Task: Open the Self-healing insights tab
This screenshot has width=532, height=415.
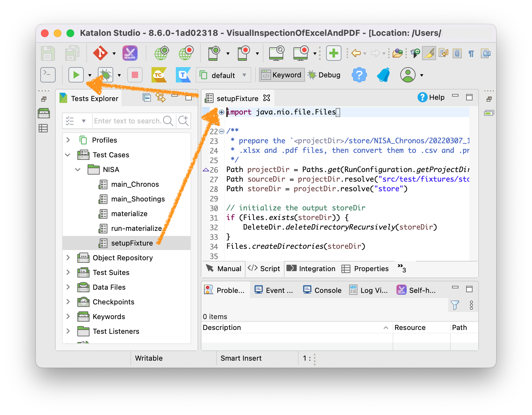Action: [416, 290]
